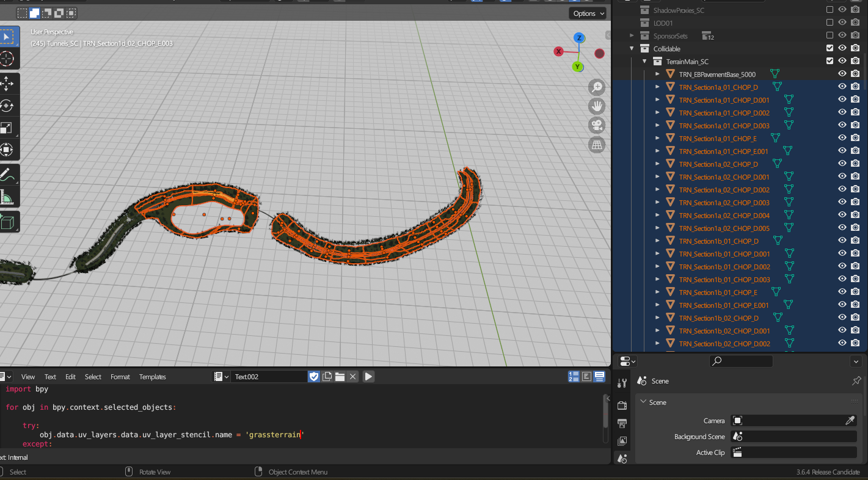
Task: Select the Move tool in the viewport toolbar
Action: coord(7,84)
